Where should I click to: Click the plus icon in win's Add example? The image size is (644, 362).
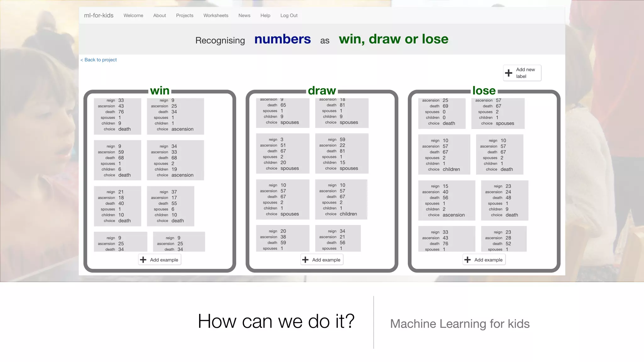click(x=143, y=260)
